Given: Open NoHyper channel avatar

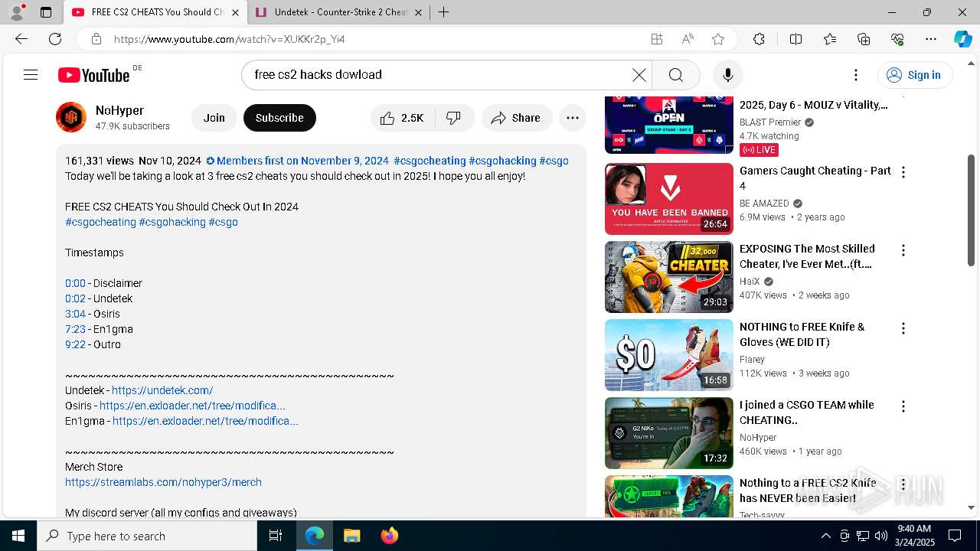Looking at the screenshot, I should click(x=71, y=117).
